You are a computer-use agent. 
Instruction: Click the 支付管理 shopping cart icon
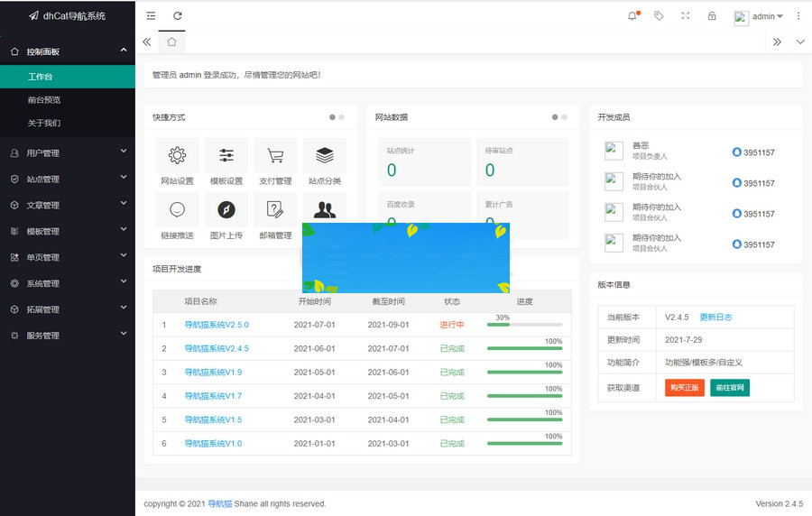tap(275, 156)
